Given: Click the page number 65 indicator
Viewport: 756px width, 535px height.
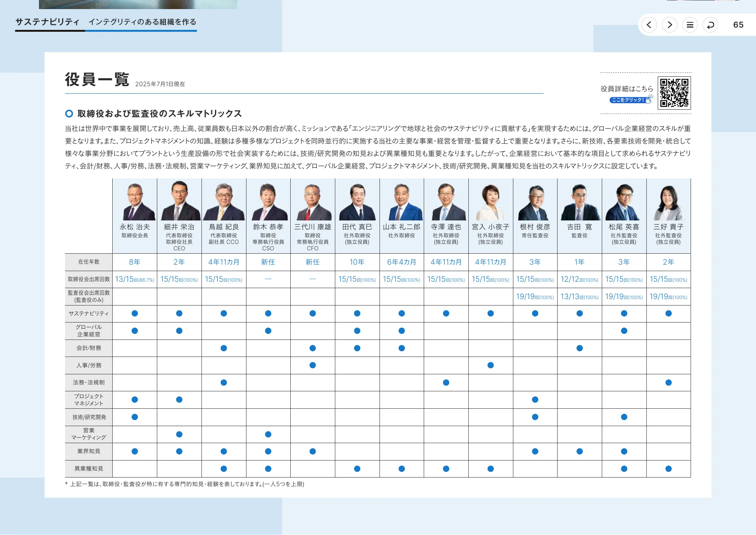Looking at the screenshot, I should [x=738, y=25].
